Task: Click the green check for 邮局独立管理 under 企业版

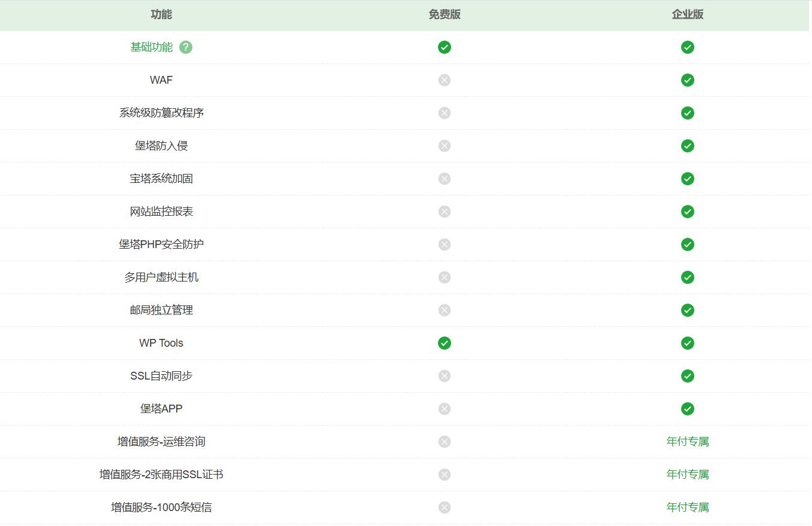Action: 687,310
